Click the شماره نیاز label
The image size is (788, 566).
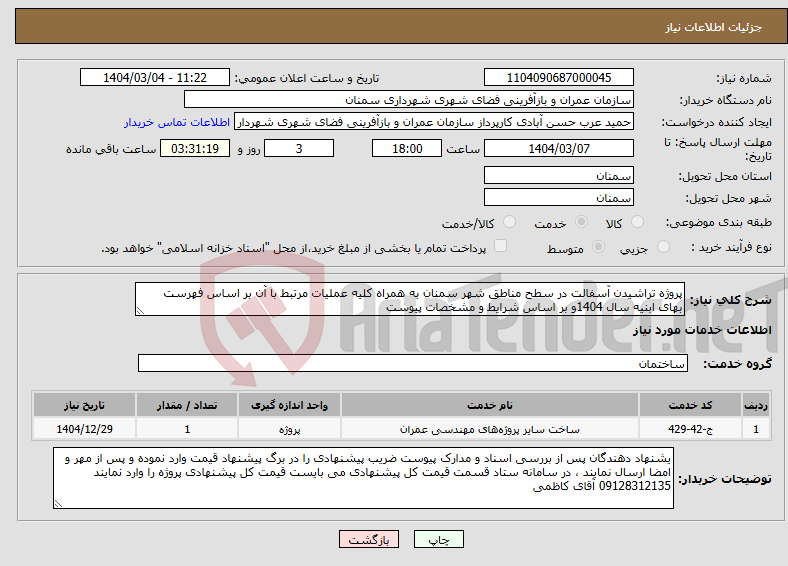point(744,78)
